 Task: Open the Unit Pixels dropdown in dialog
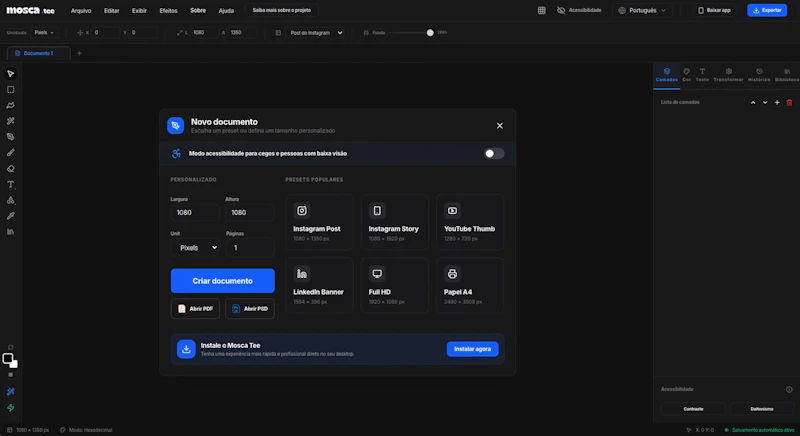pos(195,248)
